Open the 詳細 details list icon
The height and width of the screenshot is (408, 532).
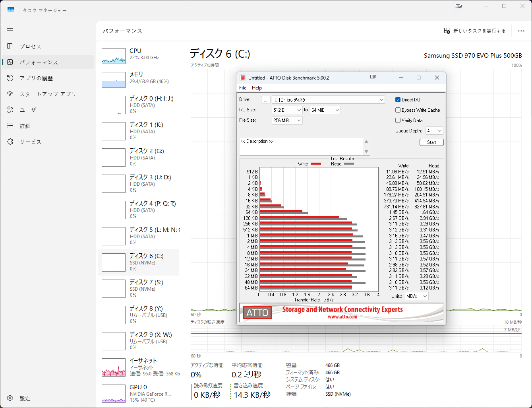[x=10, y=126]
